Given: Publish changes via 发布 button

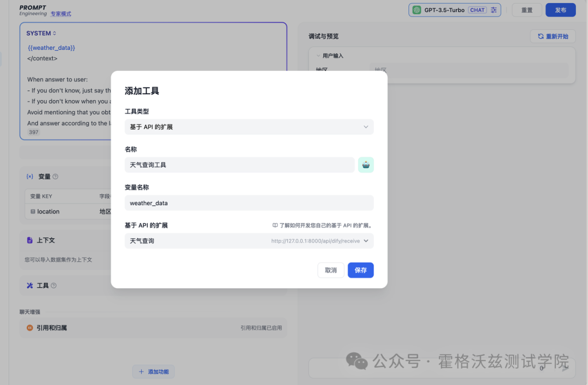Looking at the screenshot, I should point(560,10).
